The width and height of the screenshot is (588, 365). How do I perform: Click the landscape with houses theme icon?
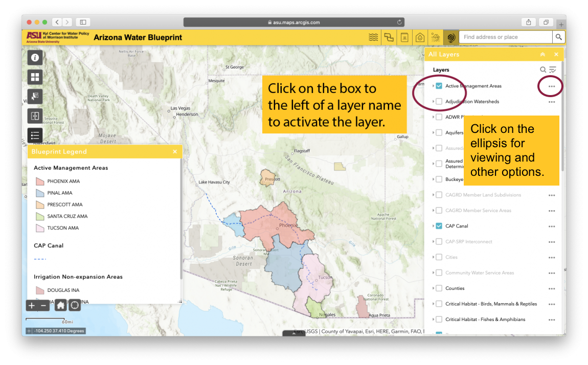[x=435, y=37]
